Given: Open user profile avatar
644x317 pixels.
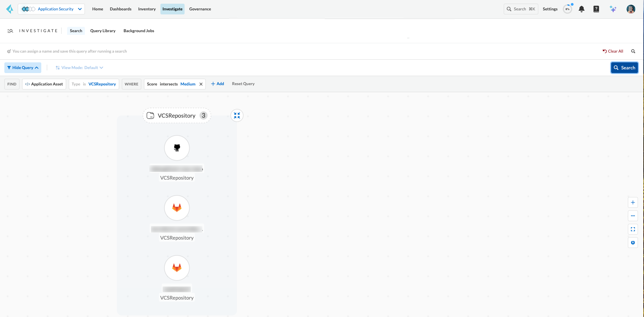Looking at the screenshot, I should click(631, 9).
